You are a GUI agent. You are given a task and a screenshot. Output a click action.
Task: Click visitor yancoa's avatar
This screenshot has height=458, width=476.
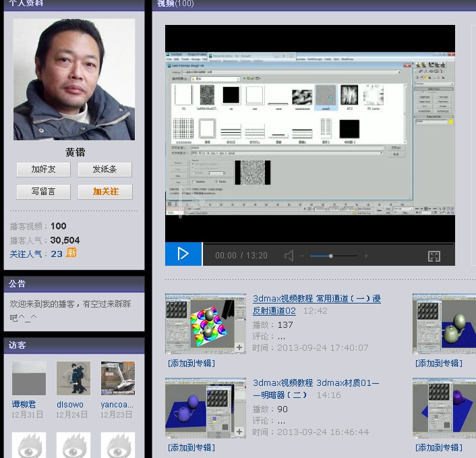[x=118, y=378]
